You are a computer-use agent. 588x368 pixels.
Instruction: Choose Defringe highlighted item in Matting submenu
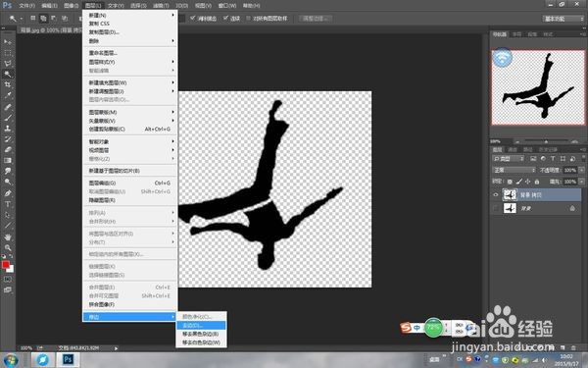point(201,325)
